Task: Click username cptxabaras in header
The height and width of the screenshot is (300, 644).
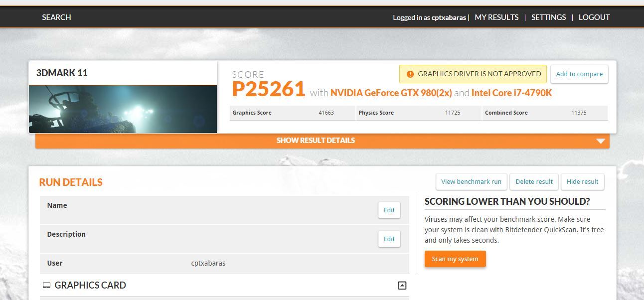Action: tap(449, 17)
